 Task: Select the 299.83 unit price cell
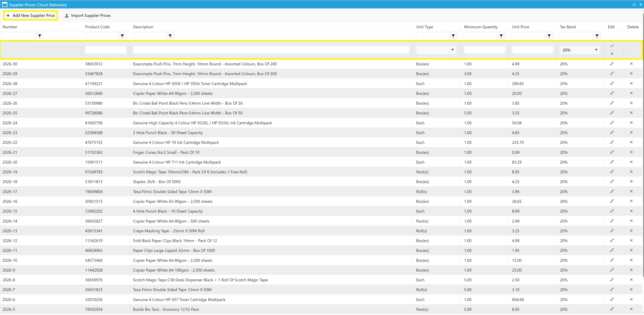518,84
